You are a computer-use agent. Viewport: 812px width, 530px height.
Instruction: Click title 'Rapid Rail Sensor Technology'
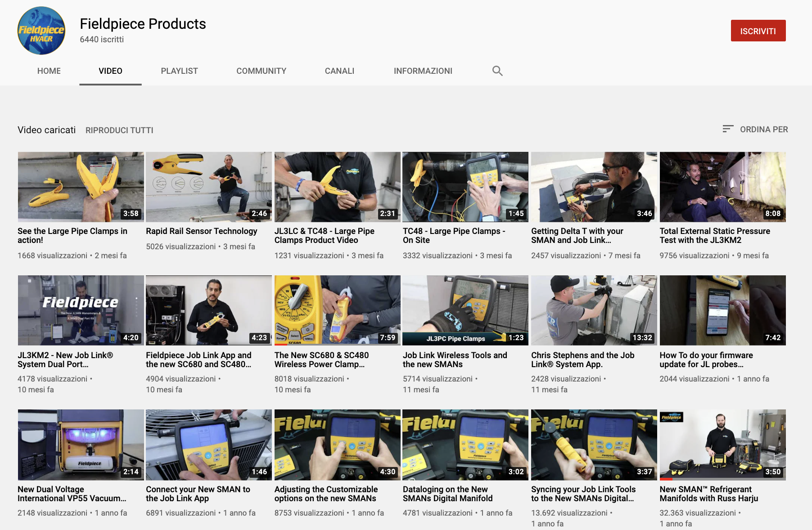coord(202,231)
